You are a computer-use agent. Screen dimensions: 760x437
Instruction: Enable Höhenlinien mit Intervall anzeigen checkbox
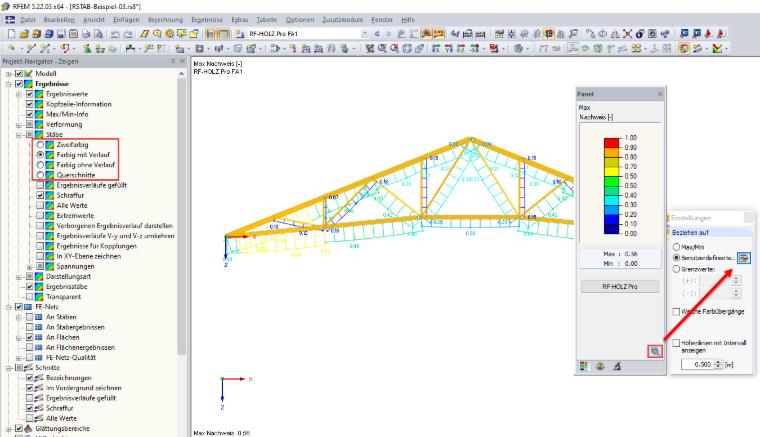click(676, 343)
